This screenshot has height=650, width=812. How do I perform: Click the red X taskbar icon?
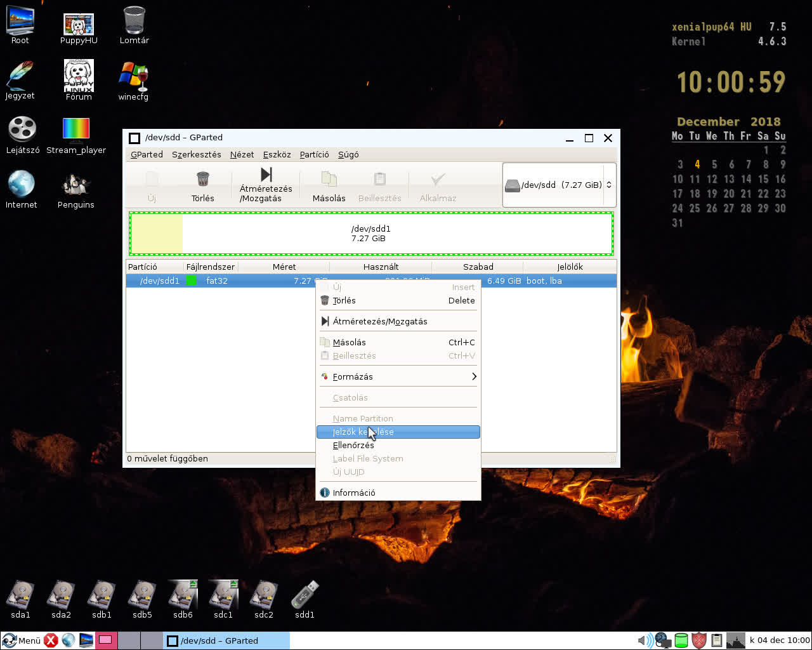(x=51, y=640)
